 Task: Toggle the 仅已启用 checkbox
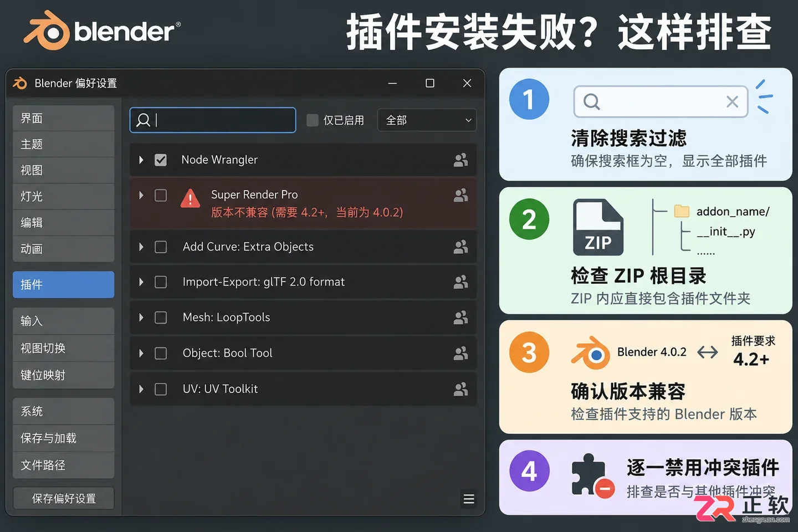(x=313, y=120)
